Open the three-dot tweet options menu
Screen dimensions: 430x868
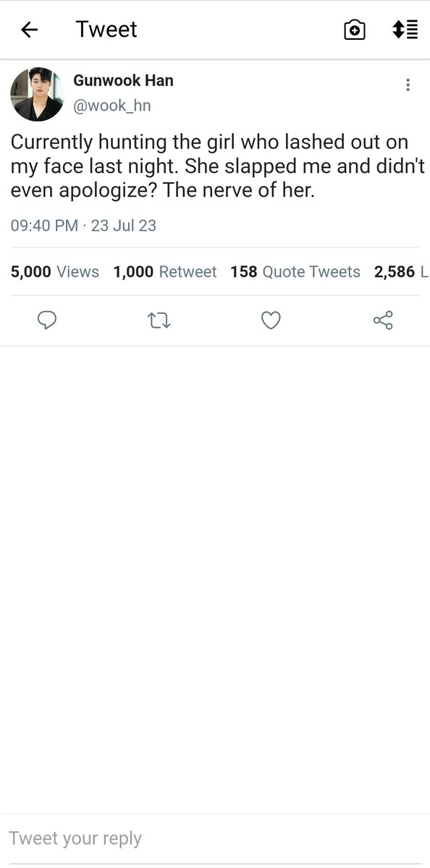[x=408, y=85]
